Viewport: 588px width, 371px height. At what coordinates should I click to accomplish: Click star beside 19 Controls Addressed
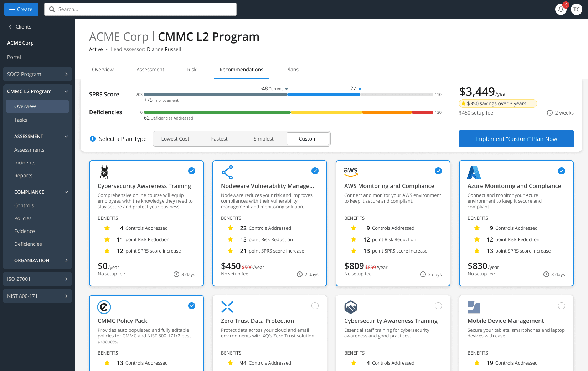pyautogui.click(x=477, y=363)
